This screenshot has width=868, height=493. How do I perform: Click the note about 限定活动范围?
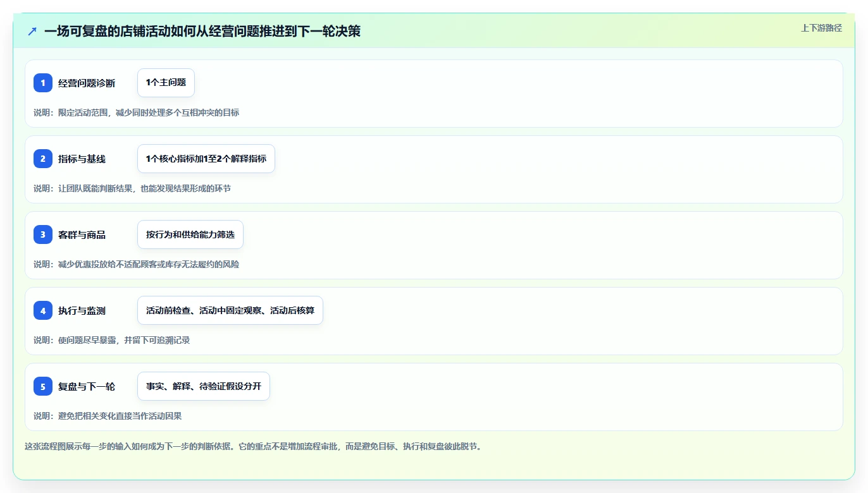[x=136, y=113]
